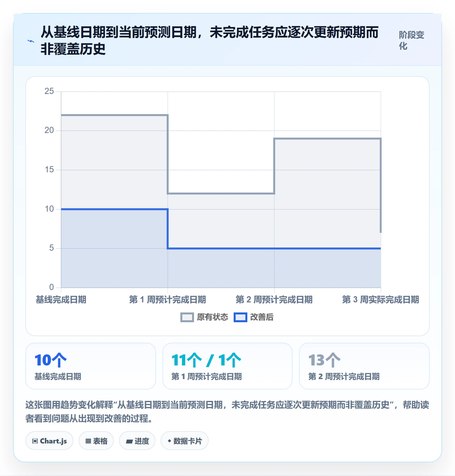Image resolution: width=455 pixels, height=476 pixels.
Task: Click the description paragraph starting 这张图用趋势变化
Action: [x=227, y=412]
